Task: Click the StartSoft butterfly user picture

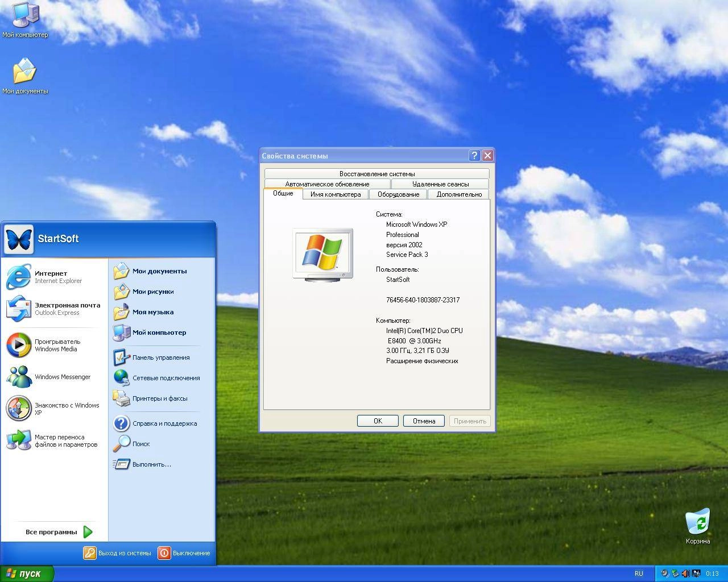Action: tap(19, 239)
